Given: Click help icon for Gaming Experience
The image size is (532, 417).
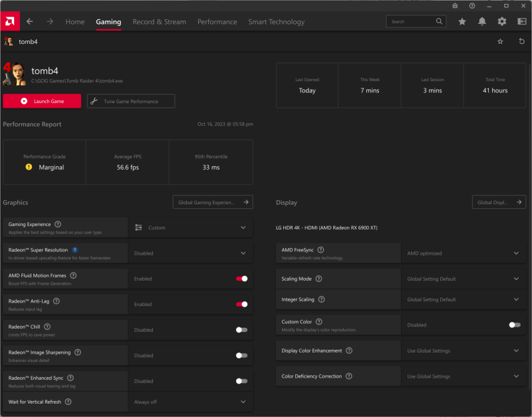Looking at the screenshot, I should pos(58,224).
